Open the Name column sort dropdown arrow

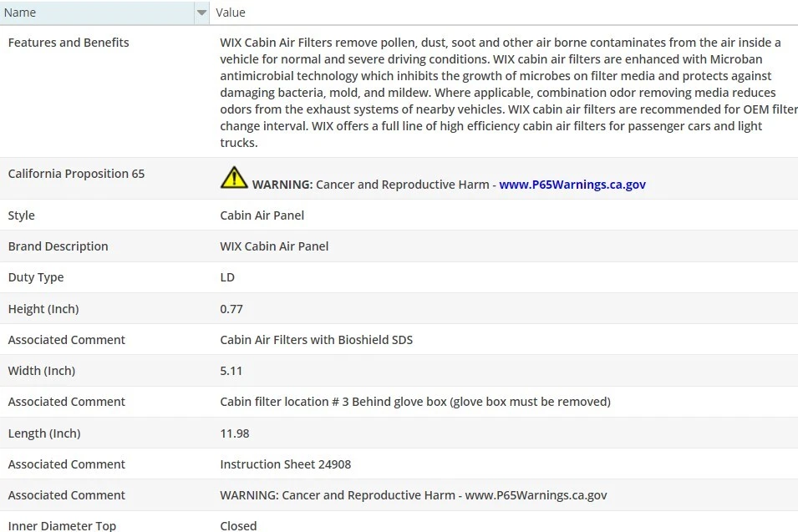[201, 13]
